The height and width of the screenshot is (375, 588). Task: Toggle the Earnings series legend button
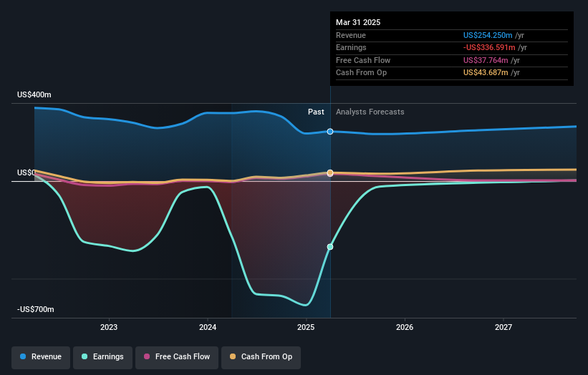(x=102, y=357)
